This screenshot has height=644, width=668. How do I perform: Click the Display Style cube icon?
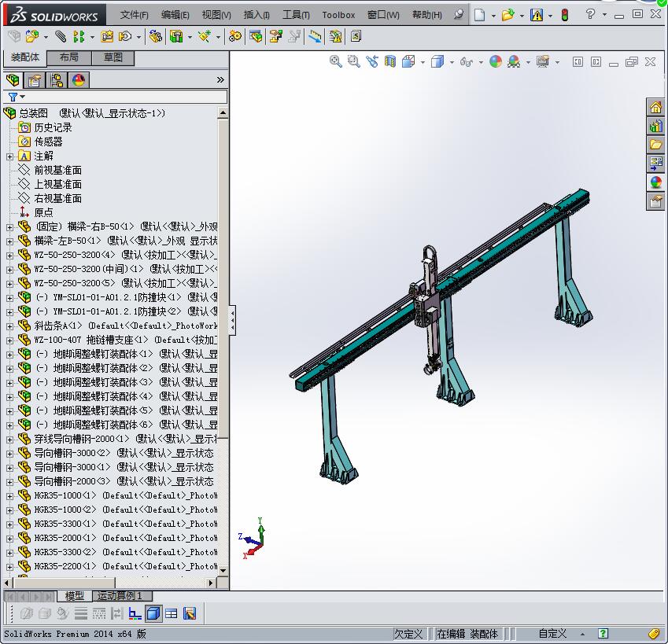point(437,61)
